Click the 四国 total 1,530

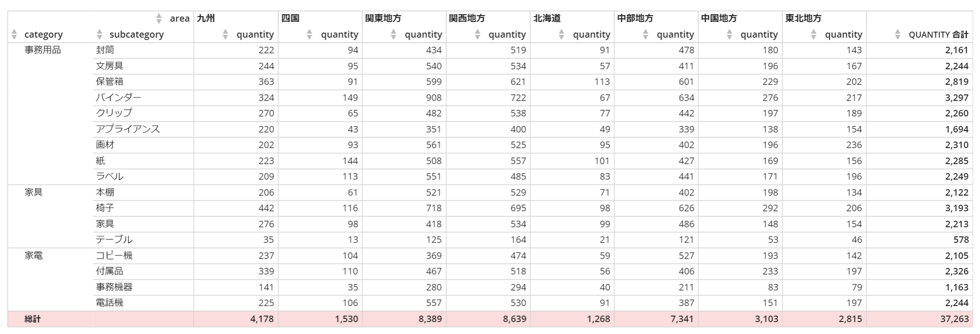click(346, 319)
